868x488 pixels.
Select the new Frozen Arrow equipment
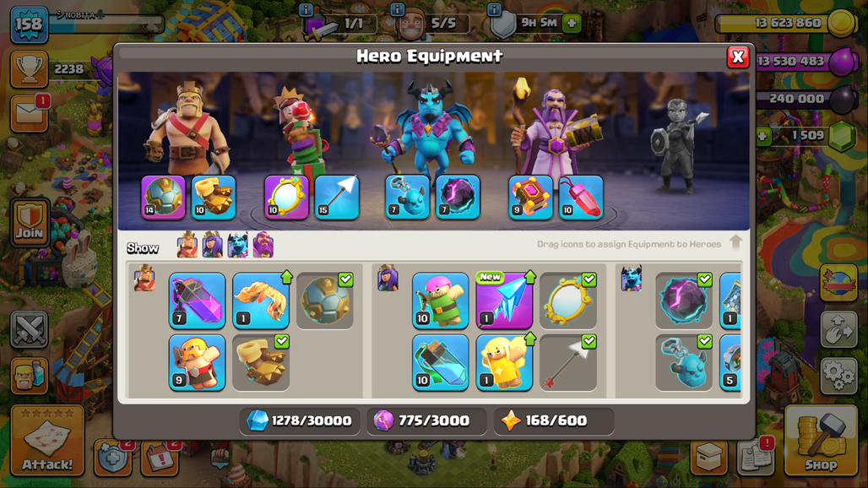click(x=504, y=301)
